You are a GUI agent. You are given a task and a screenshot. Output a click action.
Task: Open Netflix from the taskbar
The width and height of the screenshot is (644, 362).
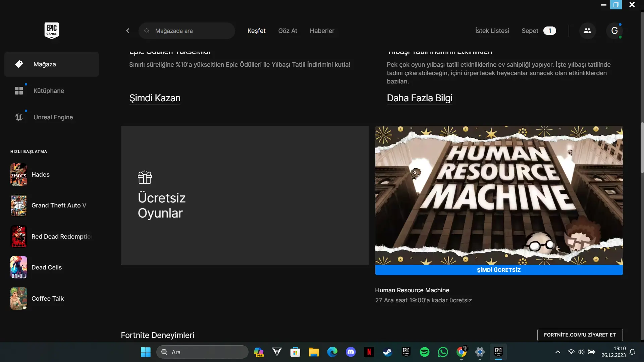click(x=369, y=352)
